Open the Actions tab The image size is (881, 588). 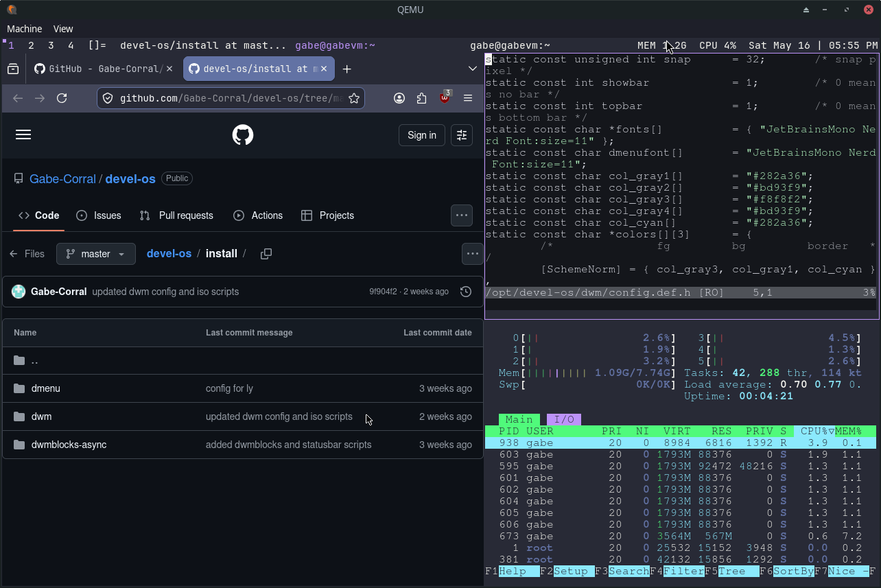(258, 215)
